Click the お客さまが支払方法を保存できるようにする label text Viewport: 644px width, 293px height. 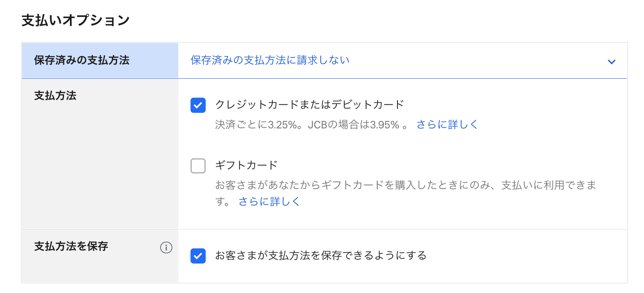(321, 255)
